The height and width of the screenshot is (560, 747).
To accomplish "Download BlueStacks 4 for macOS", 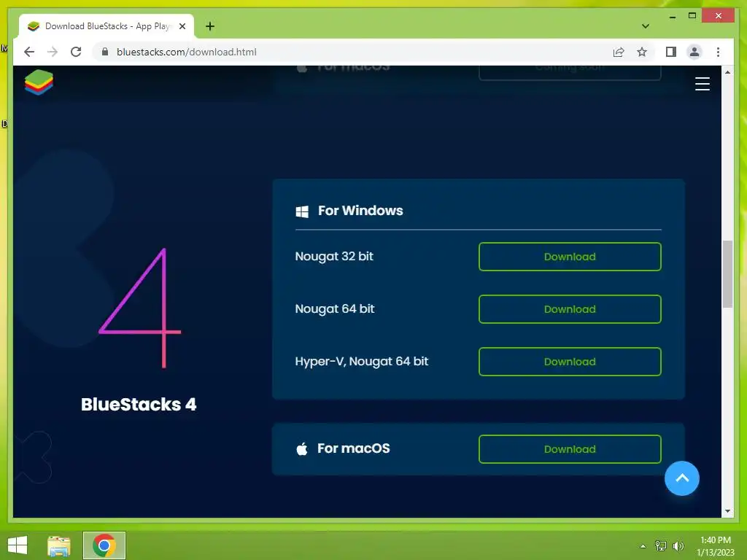I will (570, 449).
